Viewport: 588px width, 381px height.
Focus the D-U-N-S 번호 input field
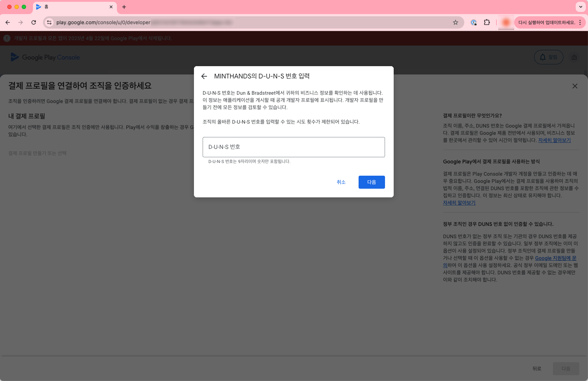[293, 147]
